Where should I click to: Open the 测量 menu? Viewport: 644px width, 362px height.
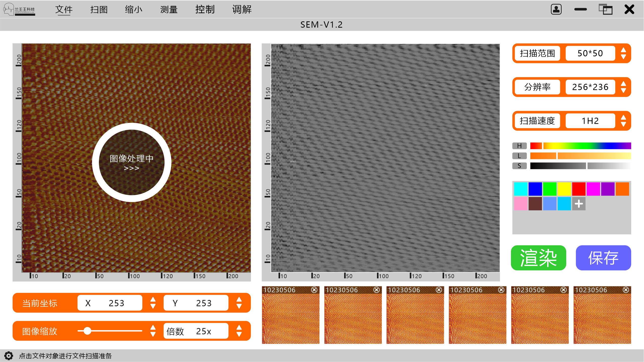tap(169, 10)
